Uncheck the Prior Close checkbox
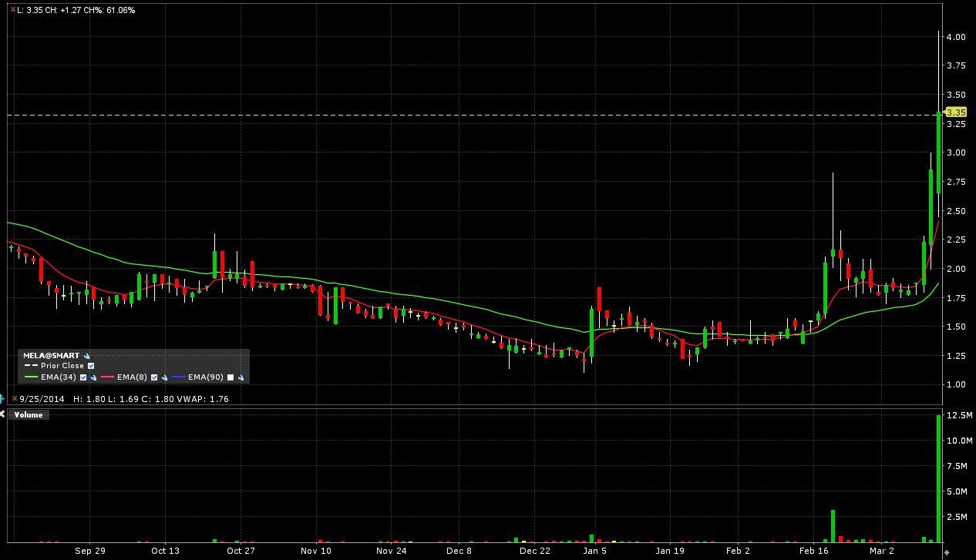This screenshot has width=976, height=560. [x=91, y=366]
